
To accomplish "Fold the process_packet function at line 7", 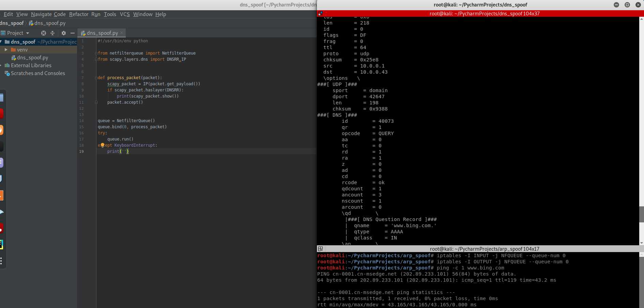I will tap(96, 78).
